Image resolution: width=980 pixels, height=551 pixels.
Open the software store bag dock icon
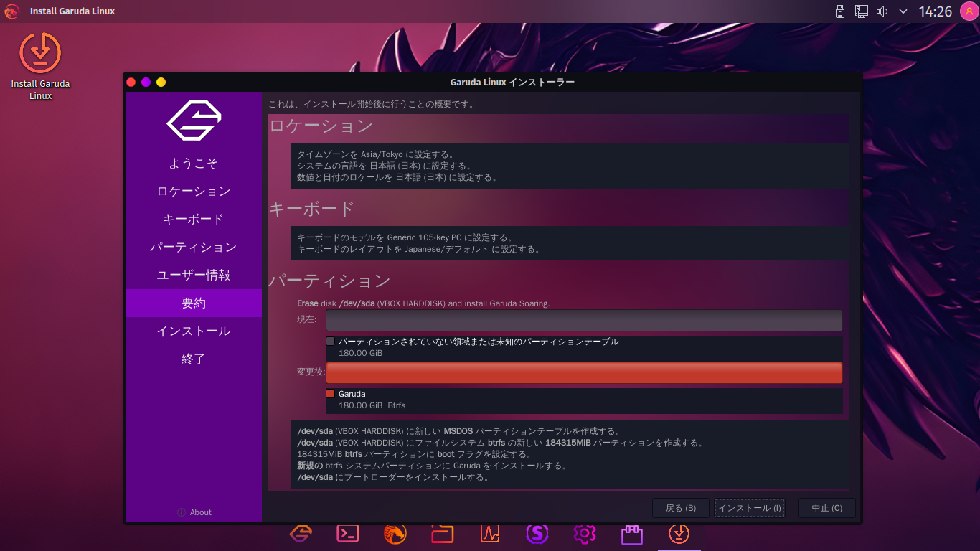pyautogui.click(x=632, y=533)
